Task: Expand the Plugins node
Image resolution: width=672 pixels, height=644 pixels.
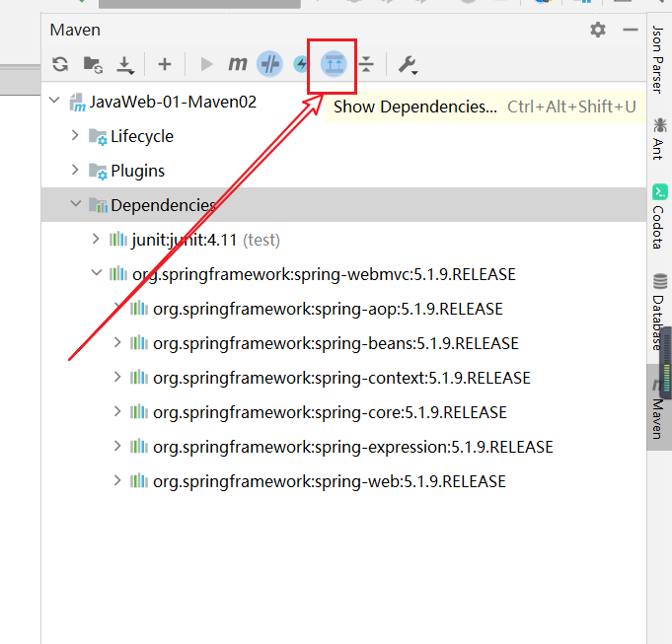Action: click(75, 171)
